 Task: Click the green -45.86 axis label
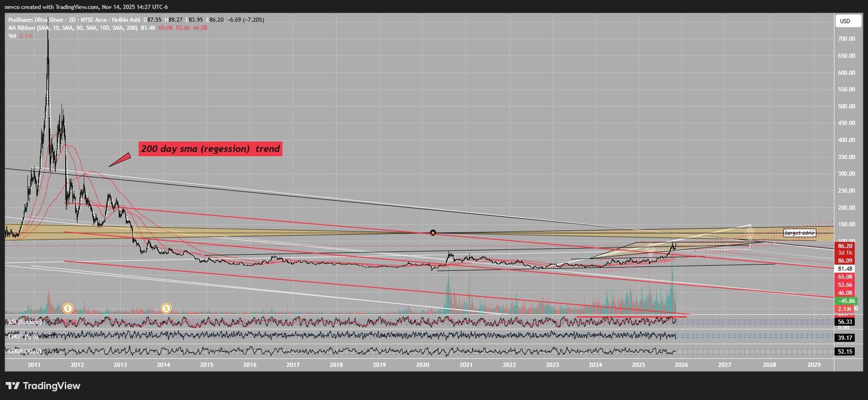pos(846,301)
